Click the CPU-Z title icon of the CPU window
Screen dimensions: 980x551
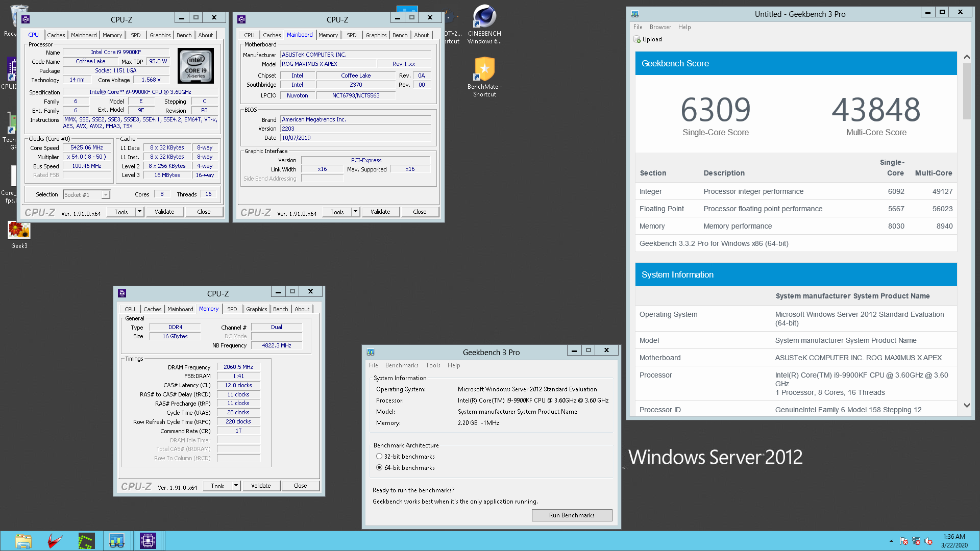click(26, 19)
